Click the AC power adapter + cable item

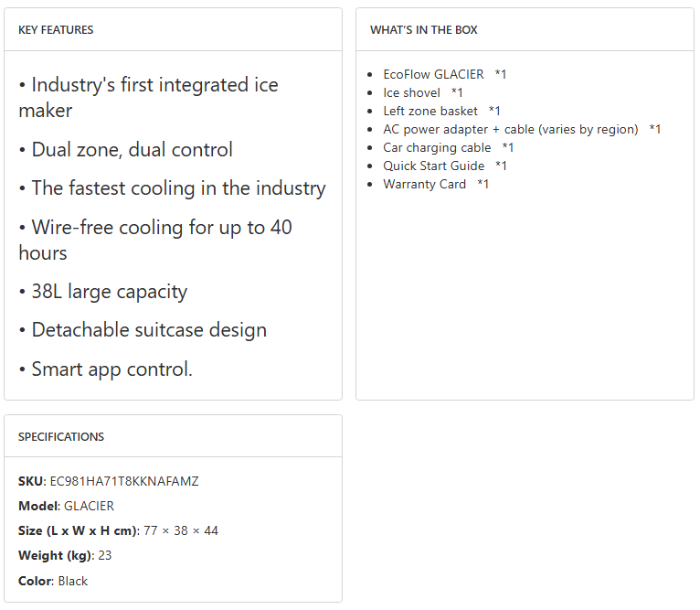521,129
